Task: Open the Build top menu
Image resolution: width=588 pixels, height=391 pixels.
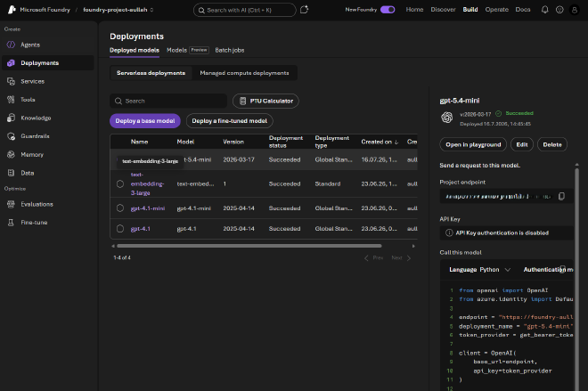Action: (470, 10)
